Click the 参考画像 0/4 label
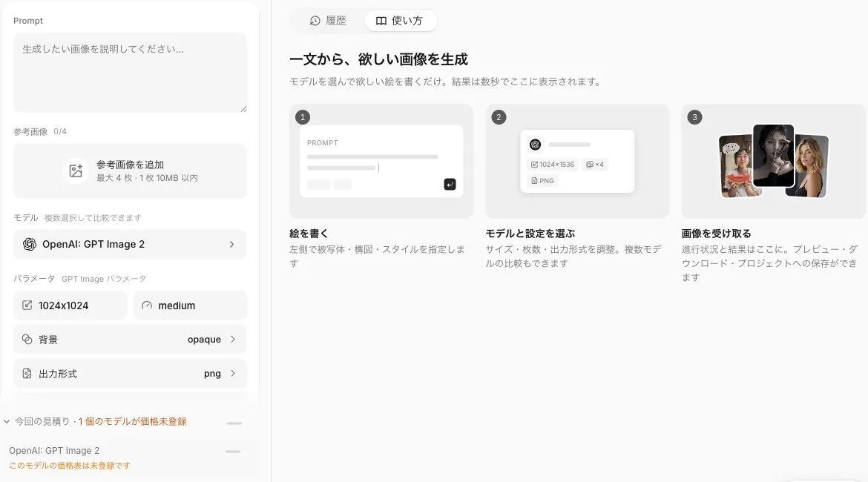Image resolution: width=868 pixels, height=482 pixels. pos(40,132)
